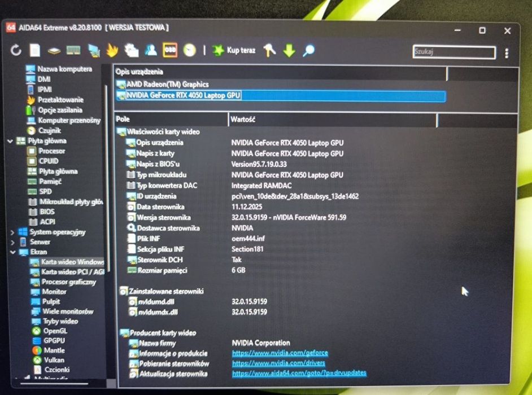Image resolution: width=532 pixels, height=395 pixels.
Task: Click the Kup teraz button
Action: (x=234, y=51)
